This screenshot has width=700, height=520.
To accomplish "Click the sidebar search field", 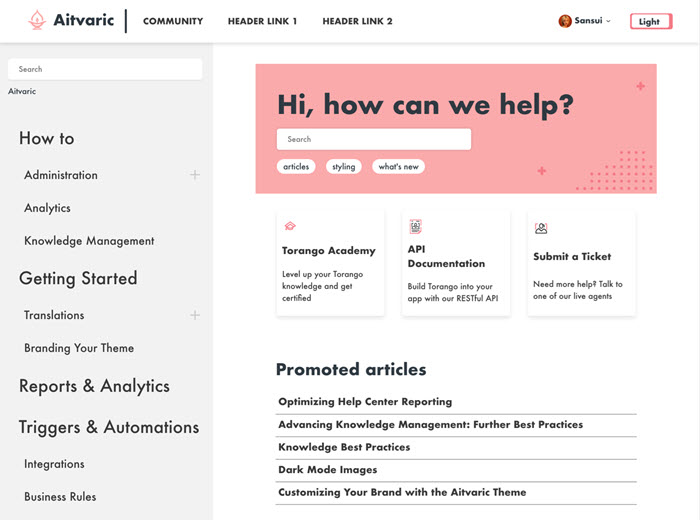I will (x=105, y=69).
